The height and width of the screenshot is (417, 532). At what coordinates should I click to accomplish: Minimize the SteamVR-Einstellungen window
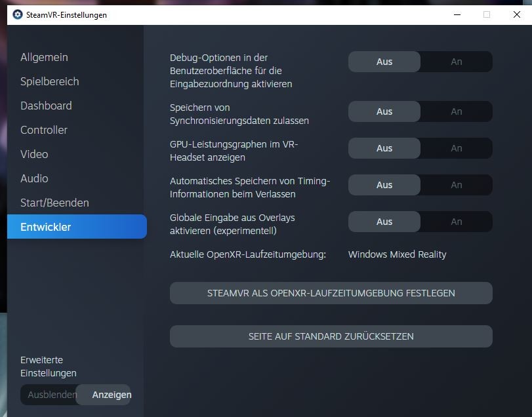coord(457,14)
